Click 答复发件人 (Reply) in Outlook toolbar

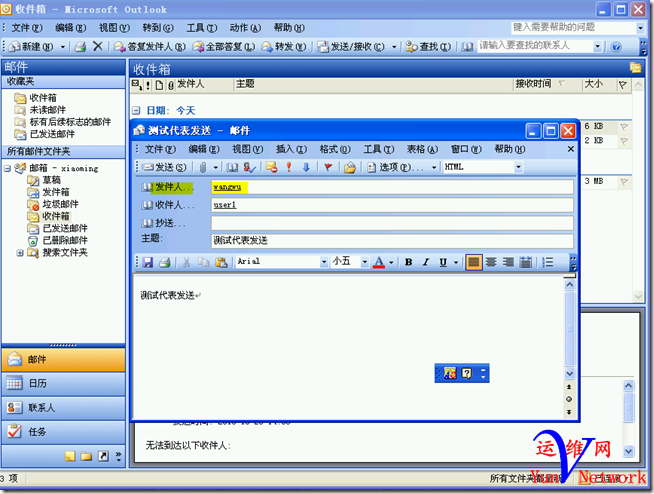click(150, 46)
